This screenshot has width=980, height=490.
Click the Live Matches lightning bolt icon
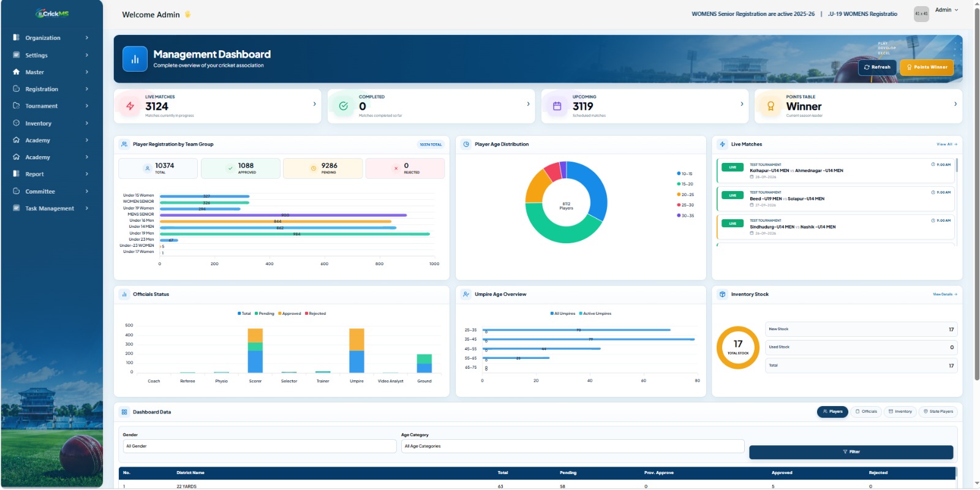130,106
